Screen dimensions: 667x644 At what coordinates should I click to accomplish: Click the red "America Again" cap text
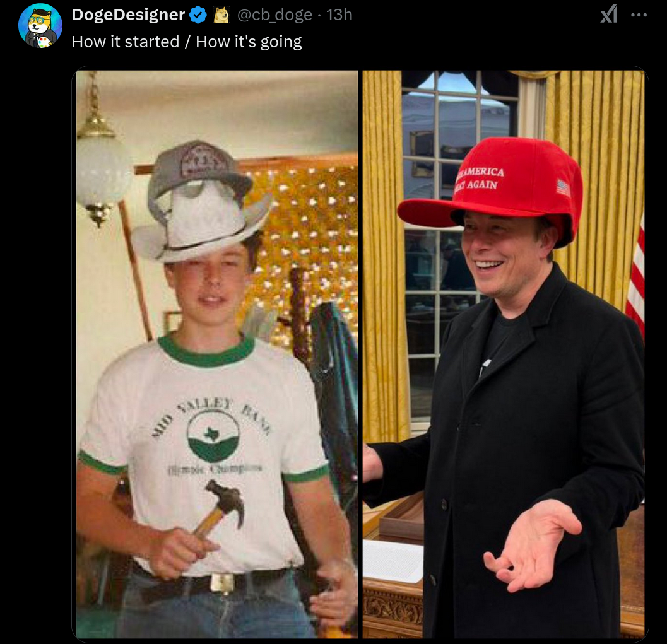click(480, 179)
